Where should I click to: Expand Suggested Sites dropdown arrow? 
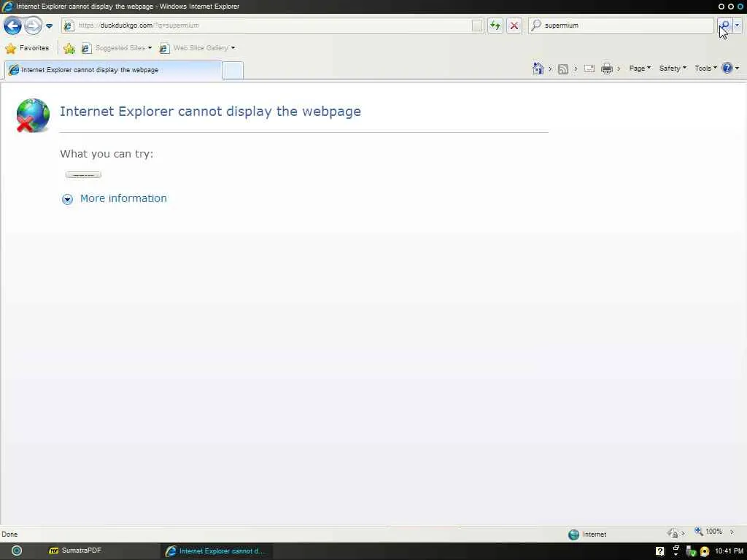click(x=150, y=48)
